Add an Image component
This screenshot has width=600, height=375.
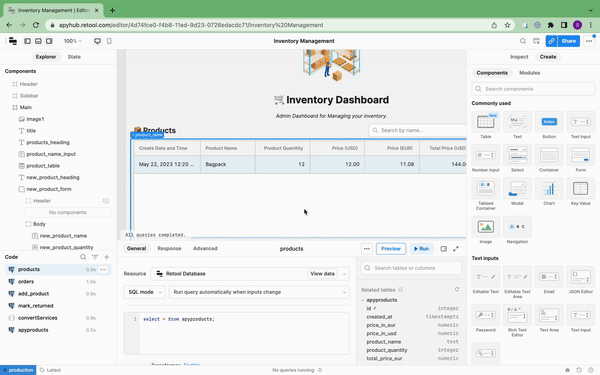(486, 230)
